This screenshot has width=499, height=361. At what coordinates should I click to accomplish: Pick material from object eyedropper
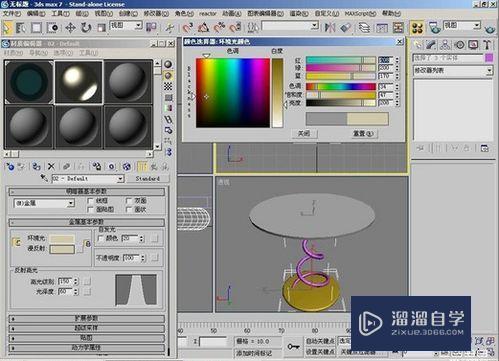(44, 178)
